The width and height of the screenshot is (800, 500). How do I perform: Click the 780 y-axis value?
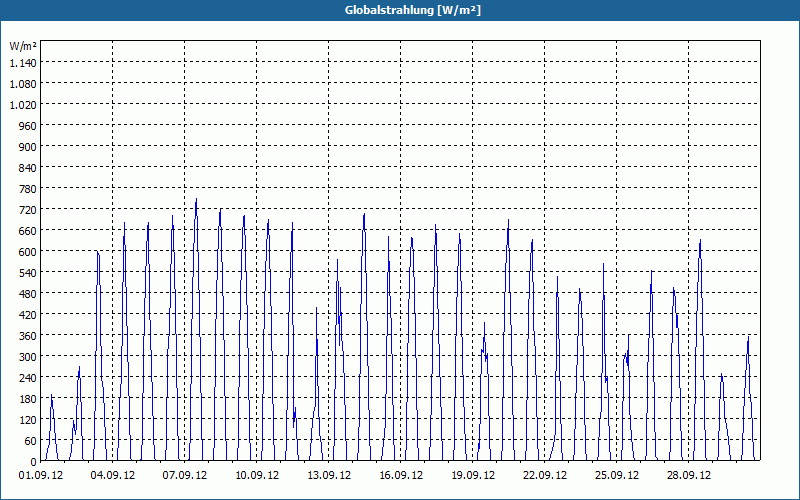[x=29, y=189]
